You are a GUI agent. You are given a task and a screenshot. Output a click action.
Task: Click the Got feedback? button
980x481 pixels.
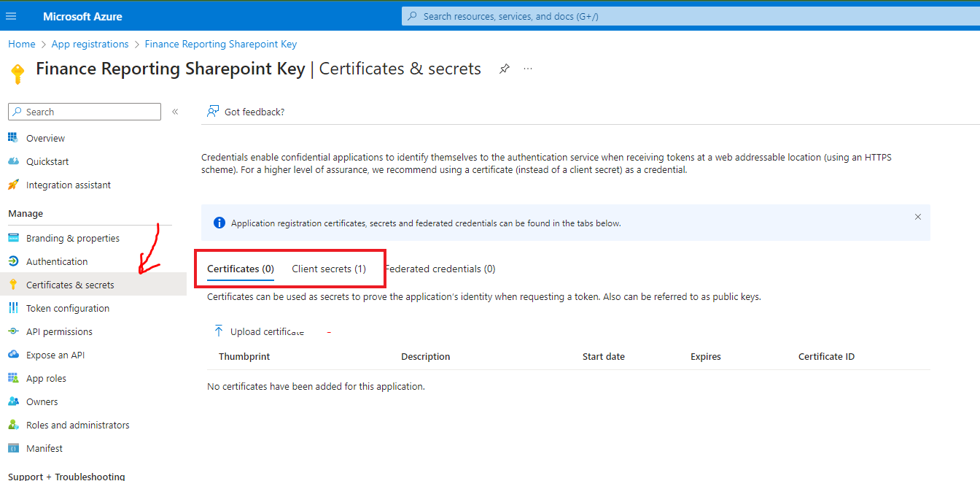[246, 112]
